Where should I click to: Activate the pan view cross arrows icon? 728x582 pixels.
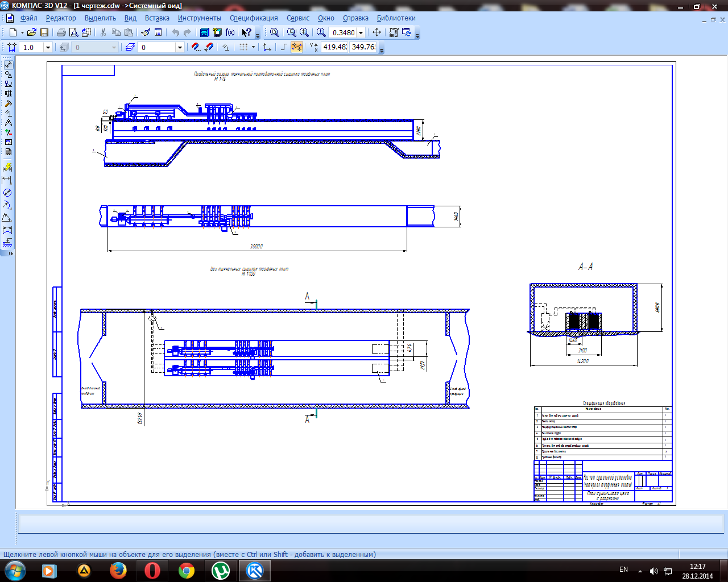coord(377,32)
